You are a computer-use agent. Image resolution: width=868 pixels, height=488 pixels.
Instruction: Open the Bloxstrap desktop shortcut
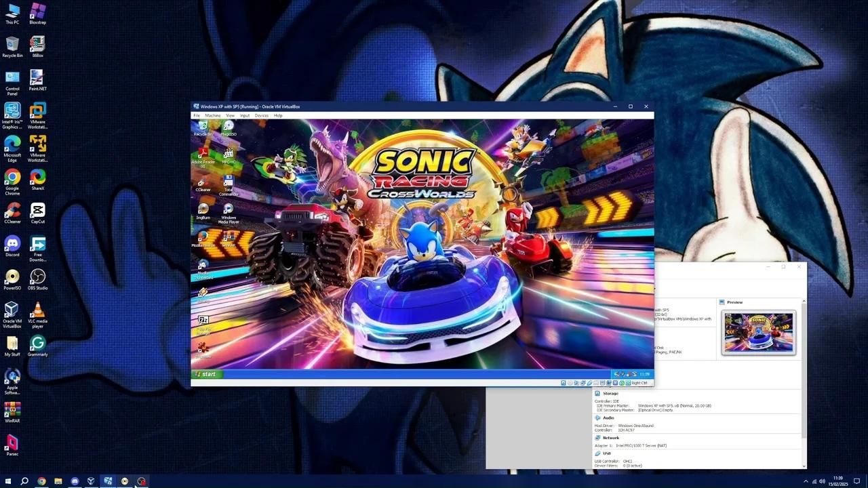(x=37, y=14)
